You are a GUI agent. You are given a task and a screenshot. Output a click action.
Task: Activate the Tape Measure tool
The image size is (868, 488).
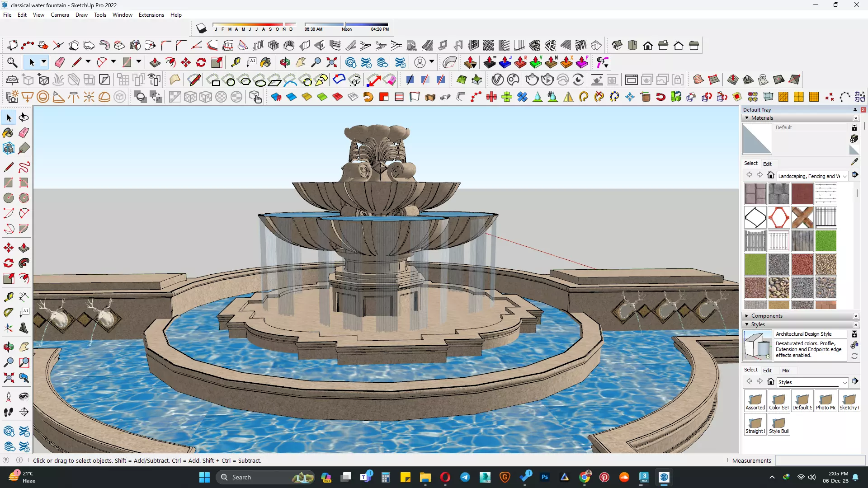[8, 297]
